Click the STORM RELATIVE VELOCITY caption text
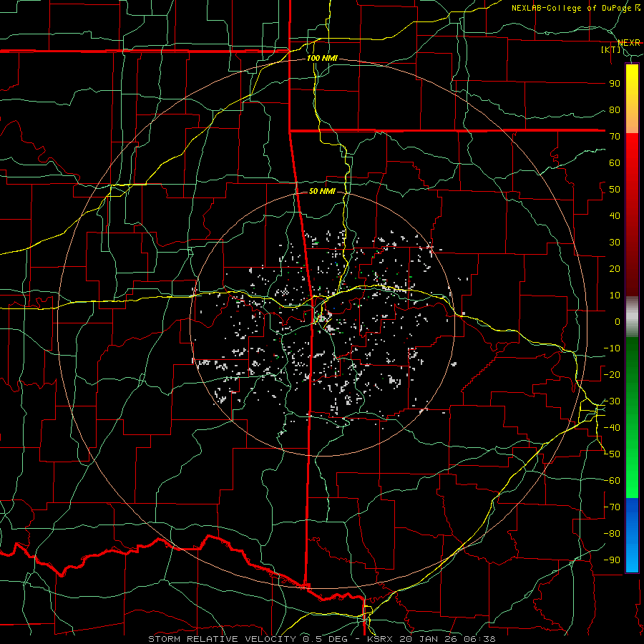644x644 pixels. (x=222, y=639)
